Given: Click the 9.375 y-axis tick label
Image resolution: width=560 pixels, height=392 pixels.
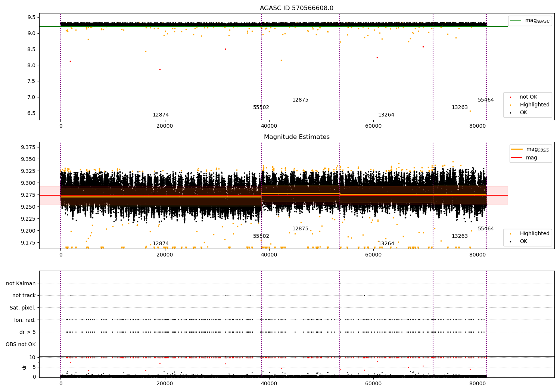Looking at the screenshot, I should click(28, 147).
